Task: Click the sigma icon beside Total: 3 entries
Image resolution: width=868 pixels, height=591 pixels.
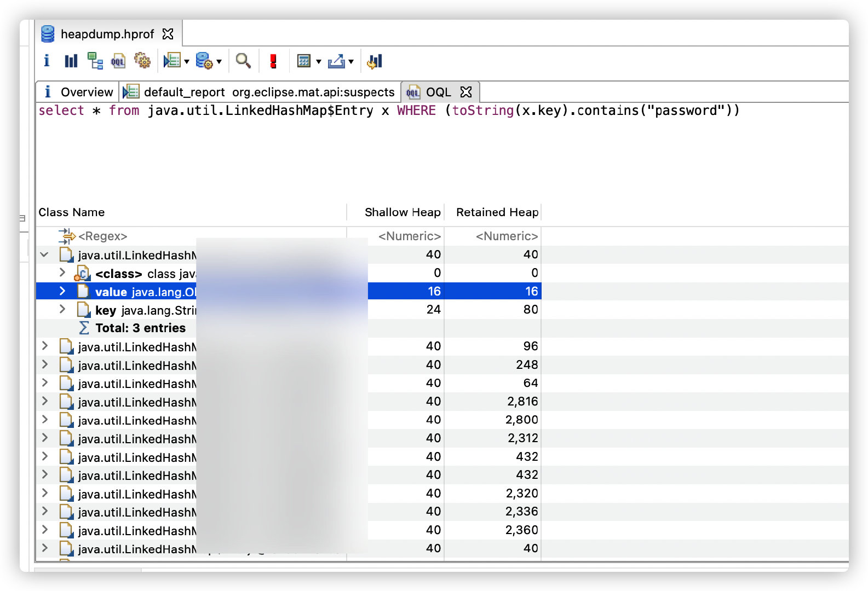Action: [x=84, y=328]
